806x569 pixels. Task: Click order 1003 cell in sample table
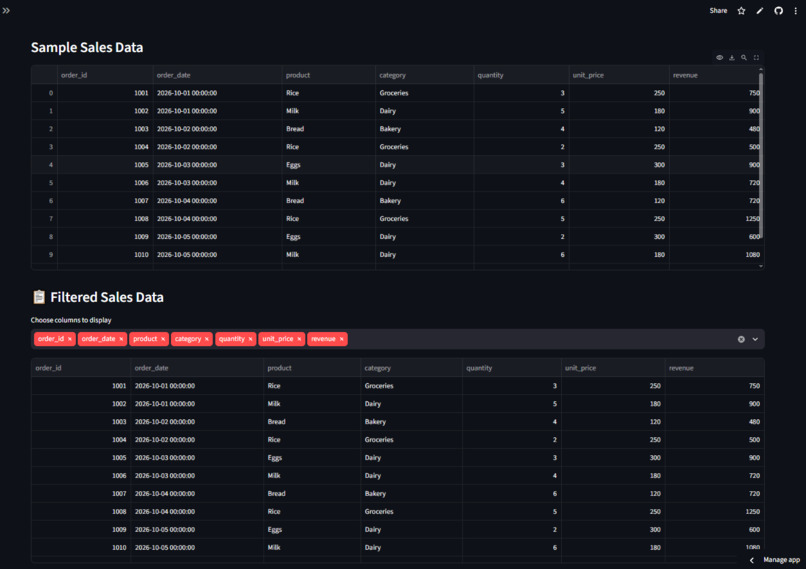point(105,129)
